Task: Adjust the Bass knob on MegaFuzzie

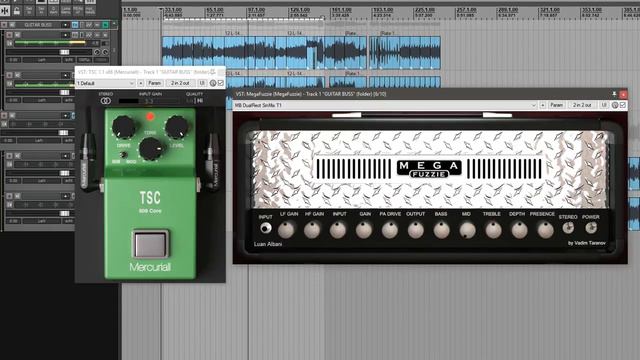Action: tap(441, 230)
